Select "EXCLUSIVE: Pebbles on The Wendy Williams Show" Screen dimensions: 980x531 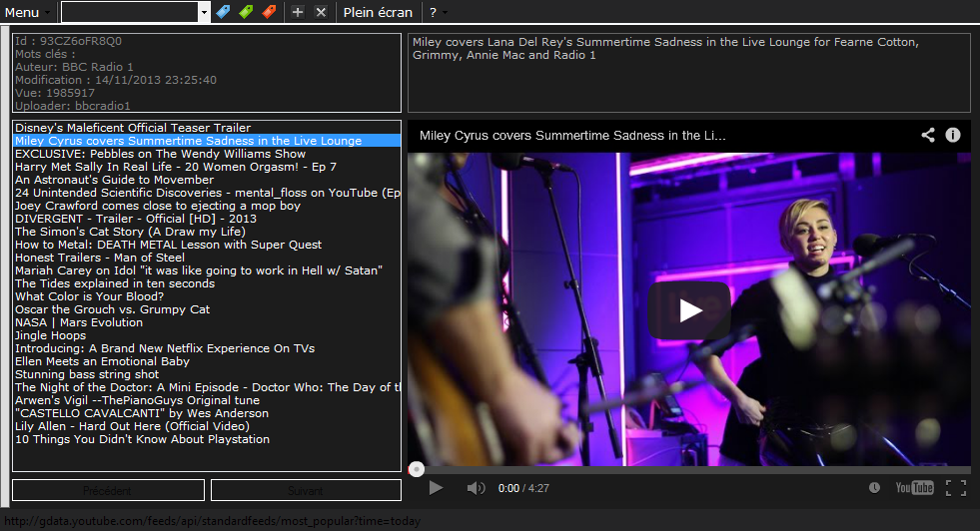click(x=207, y=154)
